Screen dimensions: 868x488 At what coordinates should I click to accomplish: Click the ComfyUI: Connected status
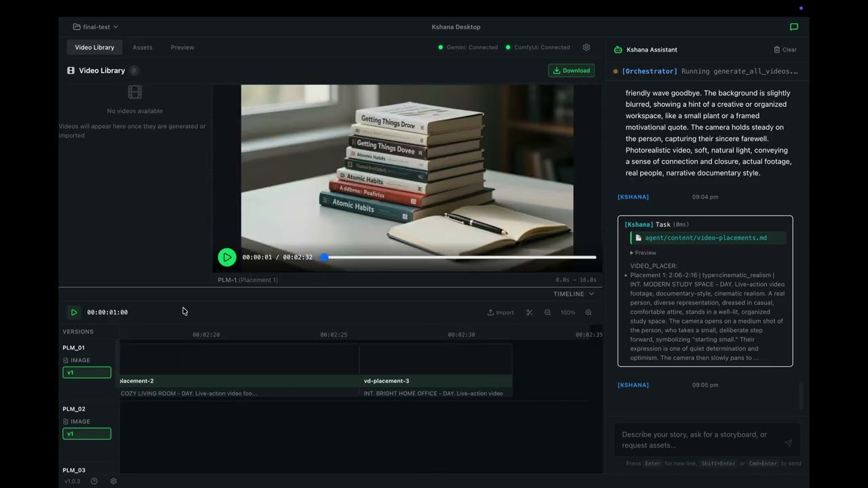(x=538, y=47)
